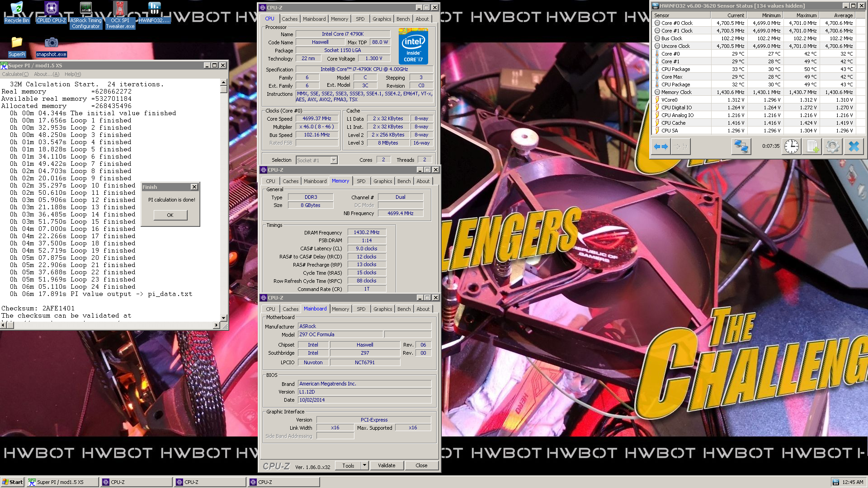Click Loop 24 finished line
This screenshot has width=868, height=488.
[73, 287]
